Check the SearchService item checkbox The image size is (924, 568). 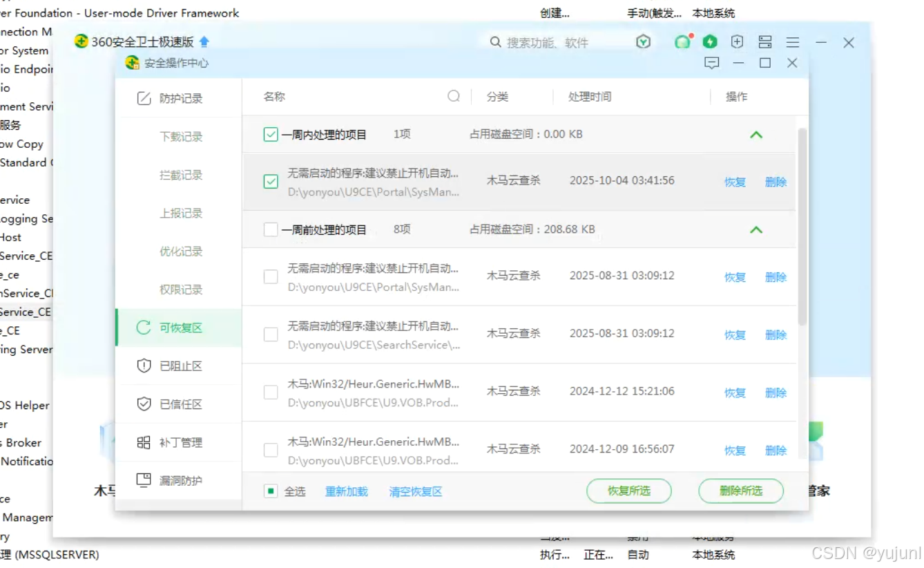(x=271, y=335)
